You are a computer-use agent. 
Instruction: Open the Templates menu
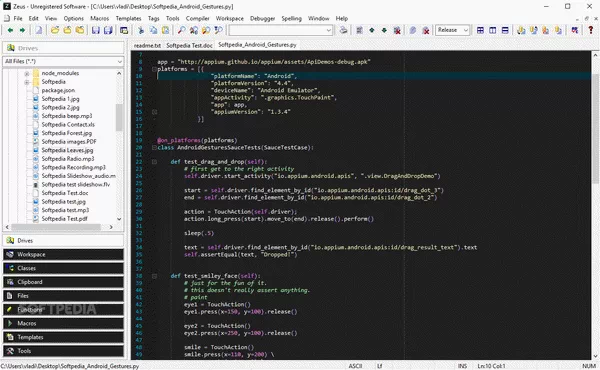tap(129, 18)
